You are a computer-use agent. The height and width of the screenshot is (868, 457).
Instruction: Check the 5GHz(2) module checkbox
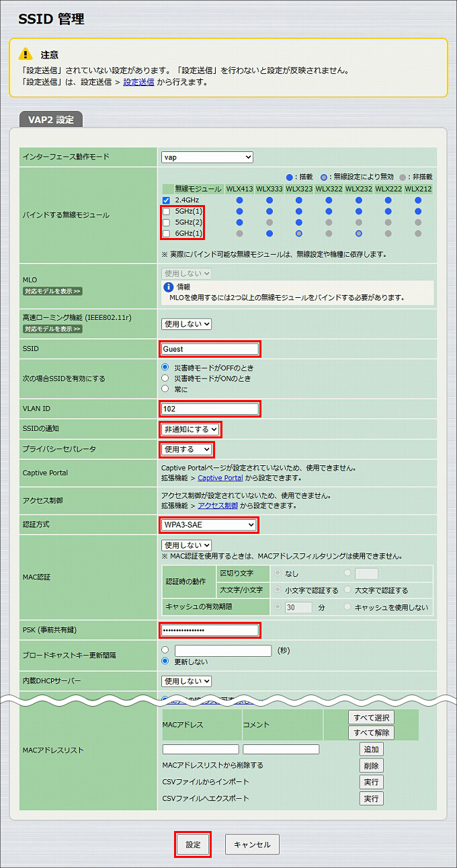point(166,223)
